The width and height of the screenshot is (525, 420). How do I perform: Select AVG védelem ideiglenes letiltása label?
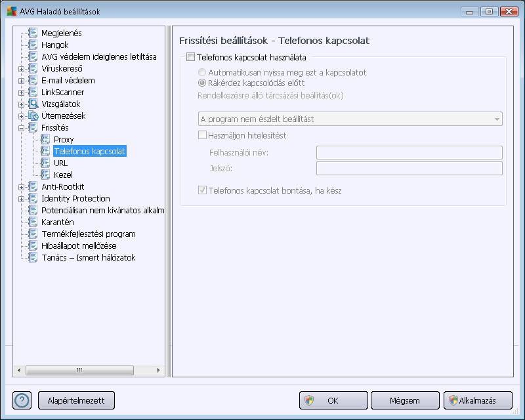pos(99,56)
